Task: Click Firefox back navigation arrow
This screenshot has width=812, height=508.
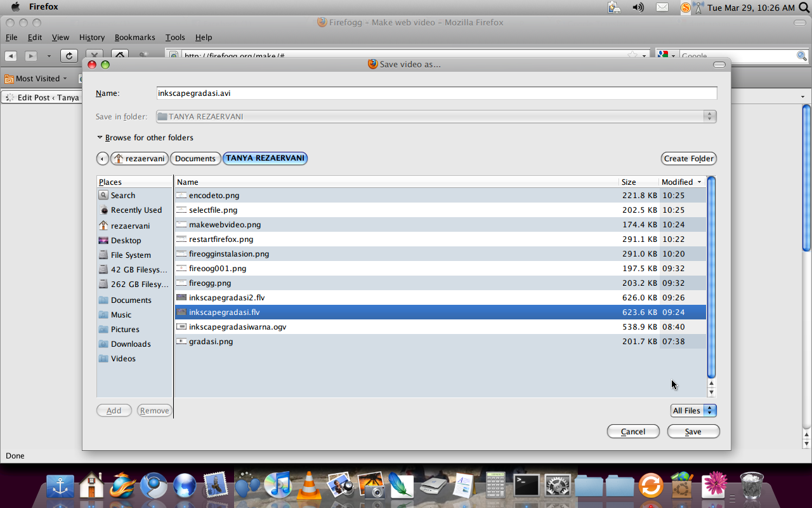Action: [x=11, y=56]
